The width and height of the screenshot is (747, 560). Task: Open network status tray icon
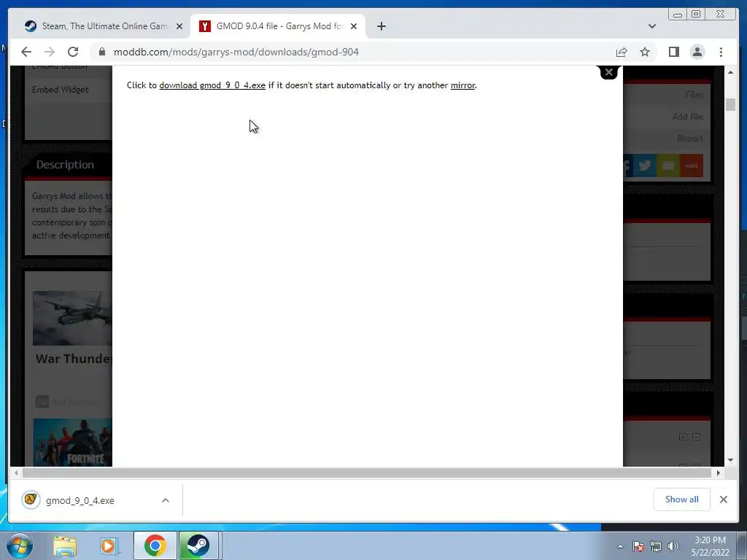656,546
